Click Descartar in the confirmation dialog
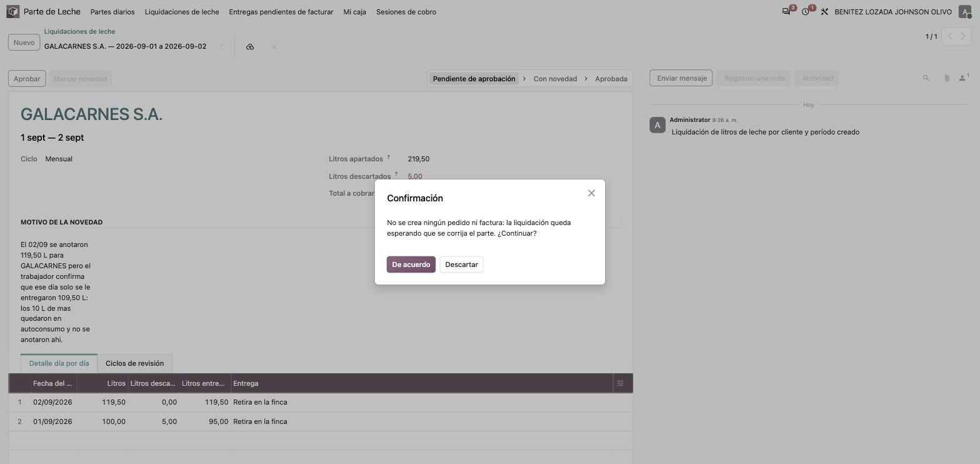 (x=461, y=265)
